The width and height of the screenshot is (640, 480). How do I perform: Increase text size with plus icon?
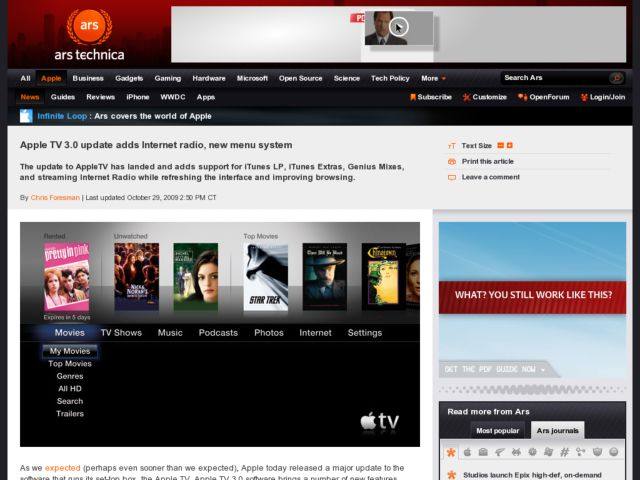click(509, 146)
